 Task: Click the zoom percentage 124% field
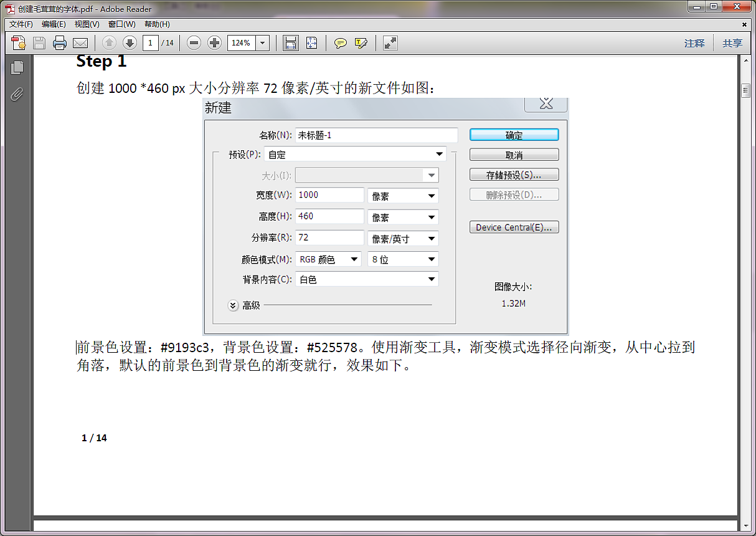coord(242,43)
